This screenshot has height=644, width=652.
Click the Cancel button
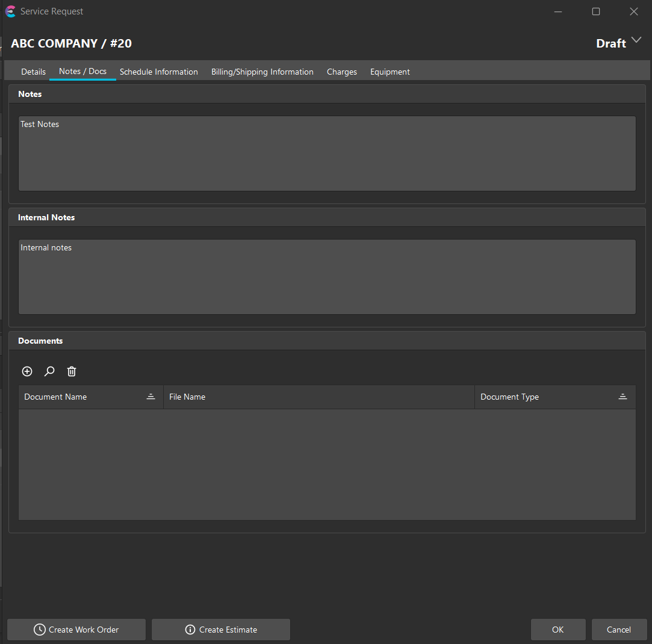pyautogui.click(x=618, y=630)
